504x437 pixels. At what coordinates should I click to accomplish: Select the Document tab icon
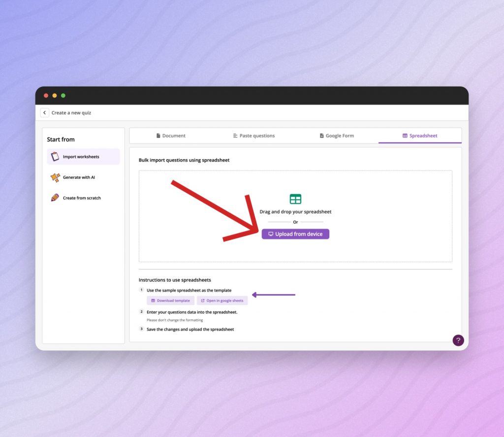[158, 135]
